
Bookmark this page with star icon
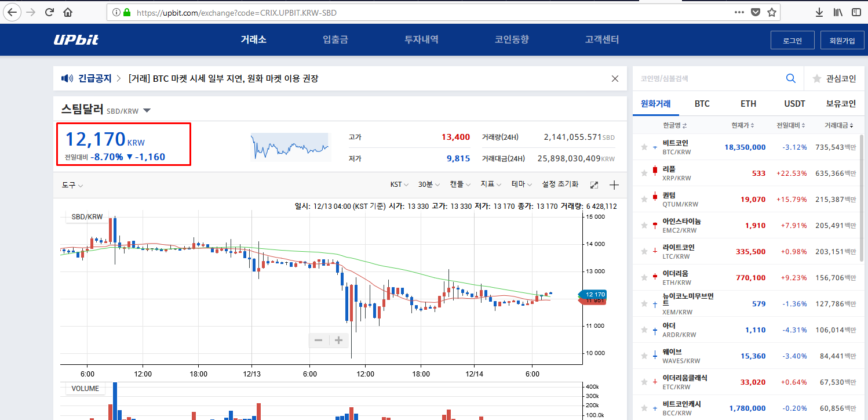772,12
